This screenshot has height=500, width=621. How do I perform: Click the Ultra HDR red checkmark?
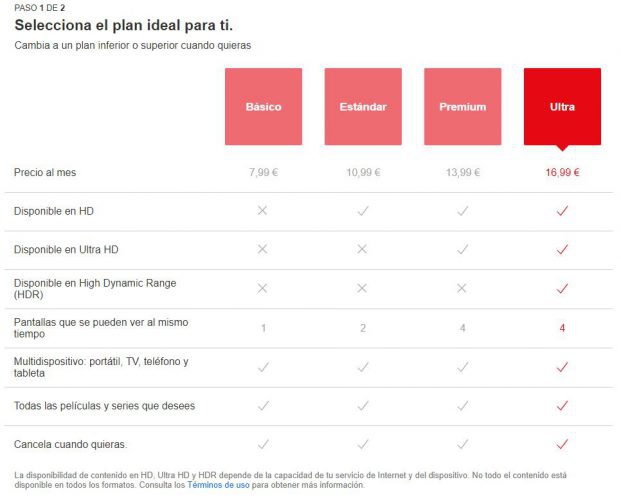(562, 288)
